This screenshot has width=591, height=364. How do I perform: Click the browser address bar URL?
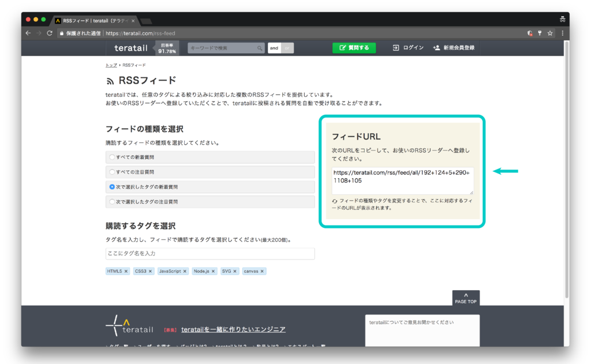(140, 33)
